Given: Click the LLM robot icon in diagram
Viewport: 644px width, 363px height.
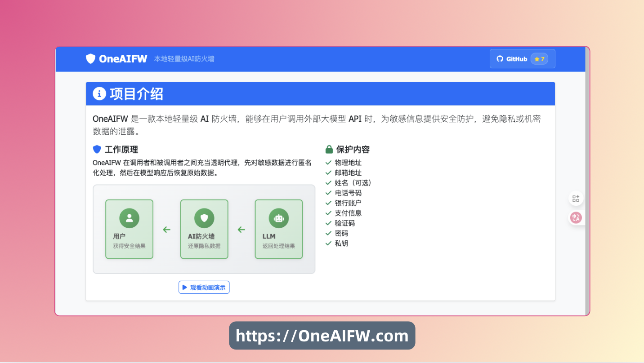Looking at the screenshot, I should click(x=279, y=218).
